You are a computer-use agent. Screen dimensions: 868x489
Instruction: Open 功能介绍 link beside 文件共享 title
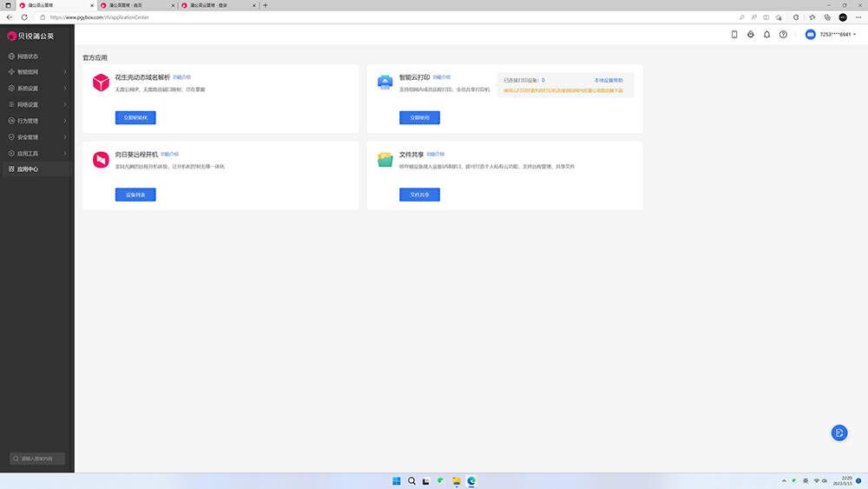click(435, 155)
